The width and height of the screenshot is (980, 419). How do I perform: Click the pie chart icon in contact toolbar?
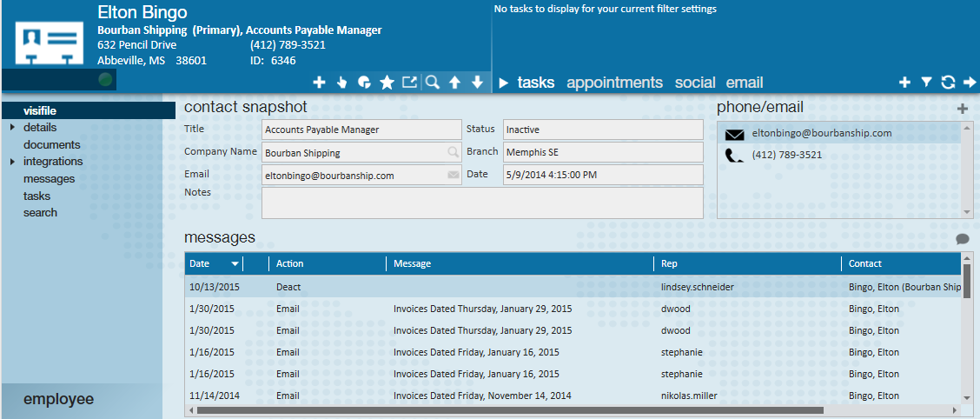[x=364, y=83]
